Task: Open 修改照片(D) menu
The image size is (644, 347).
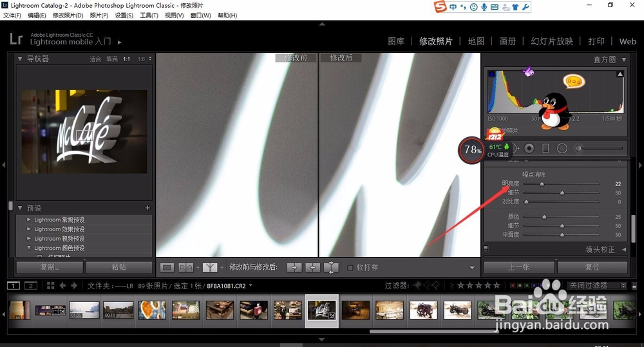Action: [x=68, y=15]
